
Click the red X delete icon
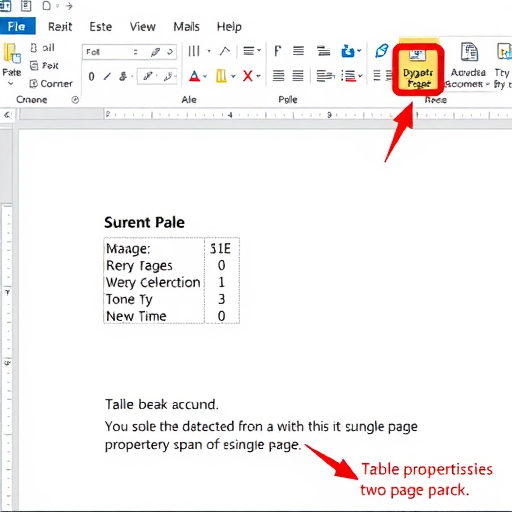coord(248,76)
